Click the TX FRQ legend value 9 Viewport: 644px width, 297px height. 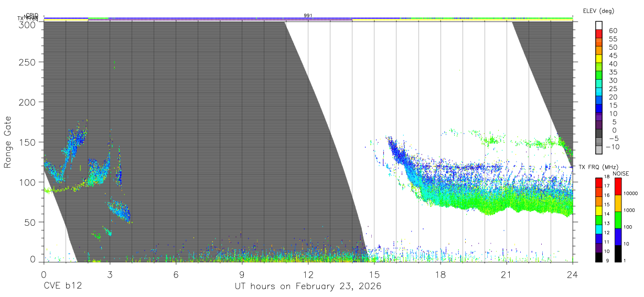[607, 260]
